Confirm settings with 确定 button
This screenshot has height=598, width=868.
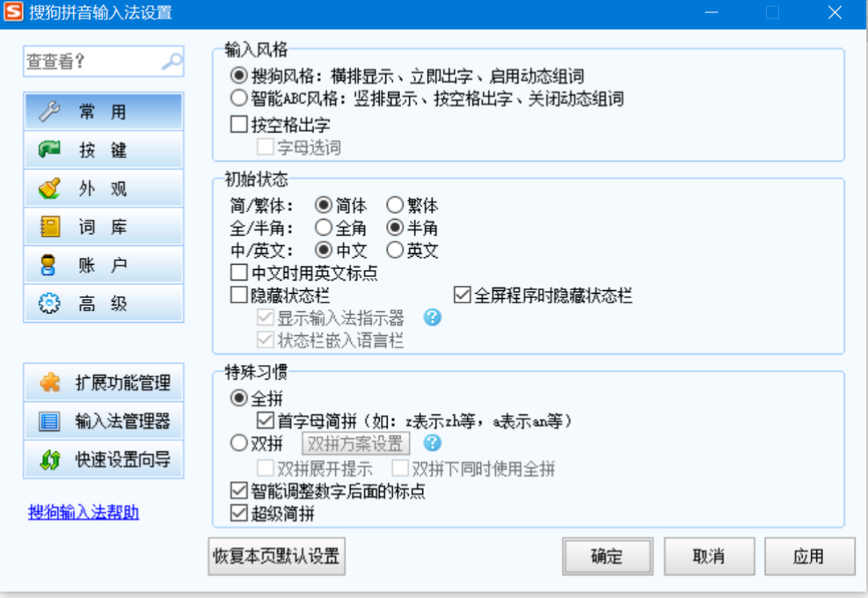608,557
